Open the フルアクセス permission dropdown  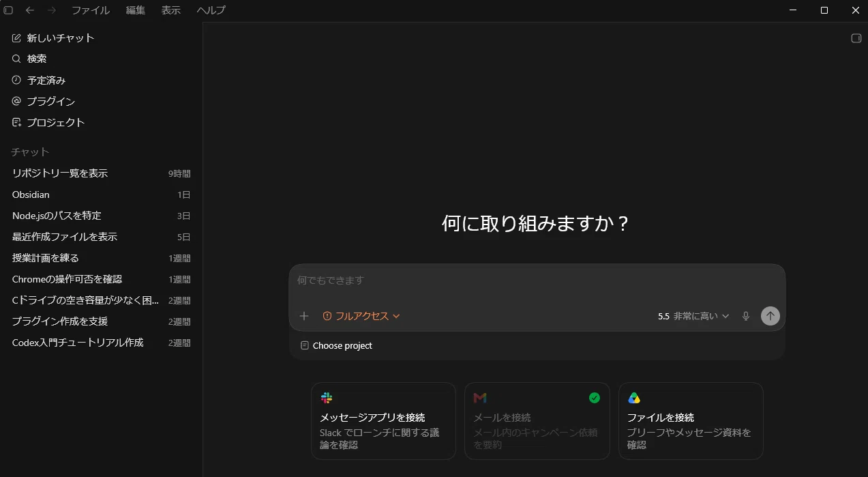[361, 316]
